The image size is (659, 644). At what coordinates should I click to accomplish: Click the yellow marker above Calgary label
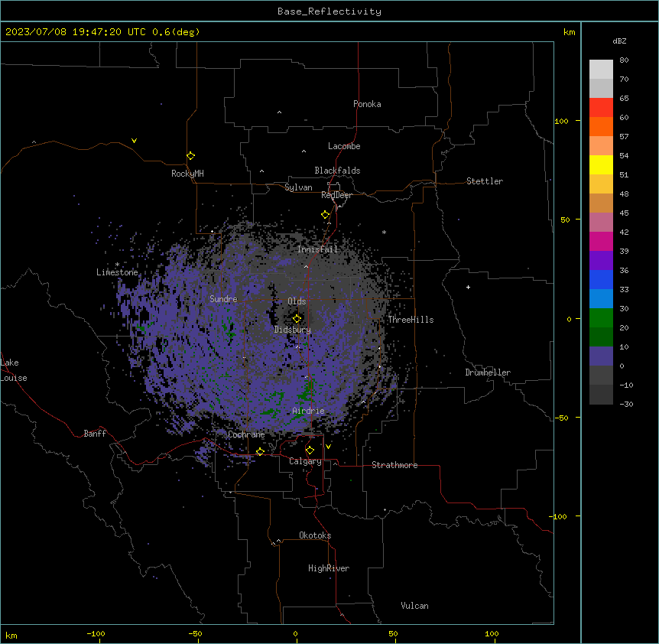tap(310, 450)
